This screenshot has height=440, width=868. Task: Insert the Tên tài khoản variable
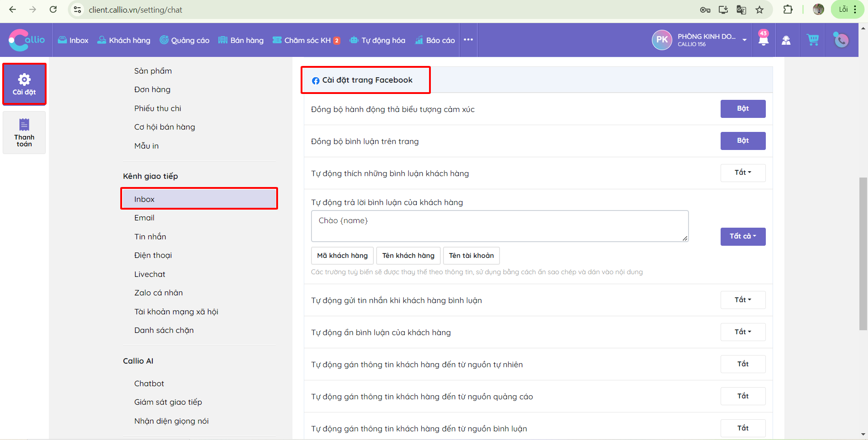pyautogui.click(x=471, y=256)
